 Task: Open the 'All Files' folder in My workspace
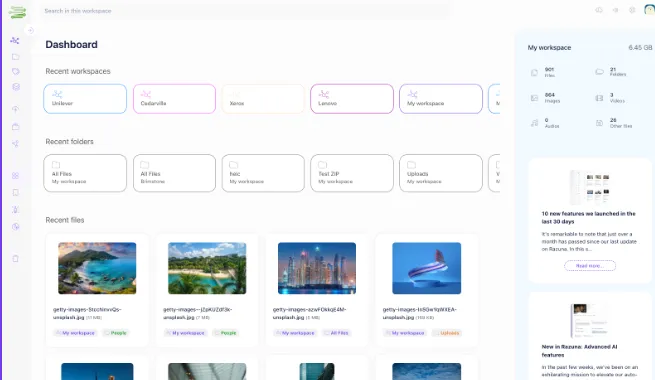pos(85,173)
